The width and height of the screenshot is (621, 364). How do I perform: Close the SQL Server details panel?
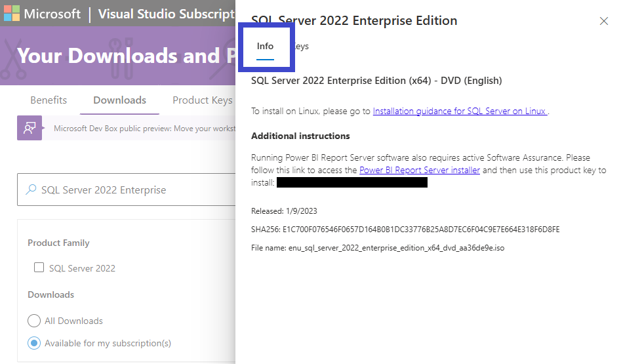coord(603,21)
